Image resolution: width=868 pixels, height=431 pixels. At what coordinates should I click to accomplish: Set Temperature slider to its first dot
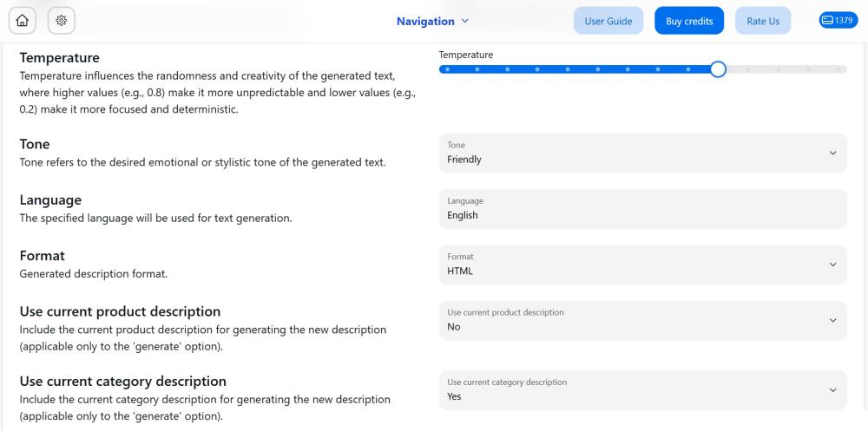coord(447,69)
